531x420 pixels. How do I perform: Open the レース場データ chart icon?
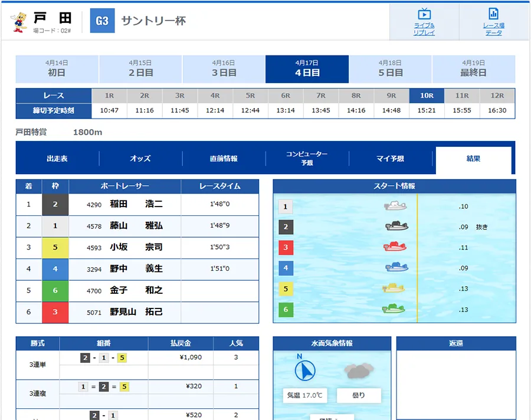coord(493,14)
